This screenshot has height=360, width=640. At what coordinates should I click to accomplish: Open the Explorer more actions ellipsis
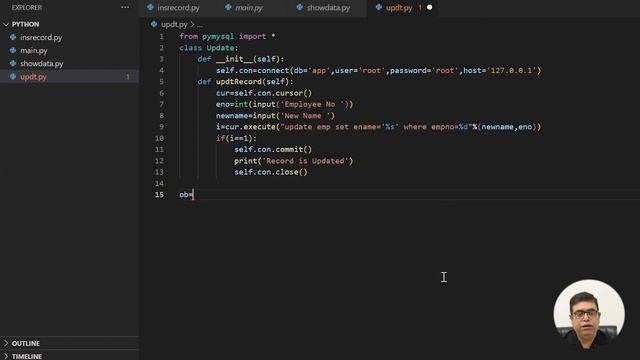(125, 7)
